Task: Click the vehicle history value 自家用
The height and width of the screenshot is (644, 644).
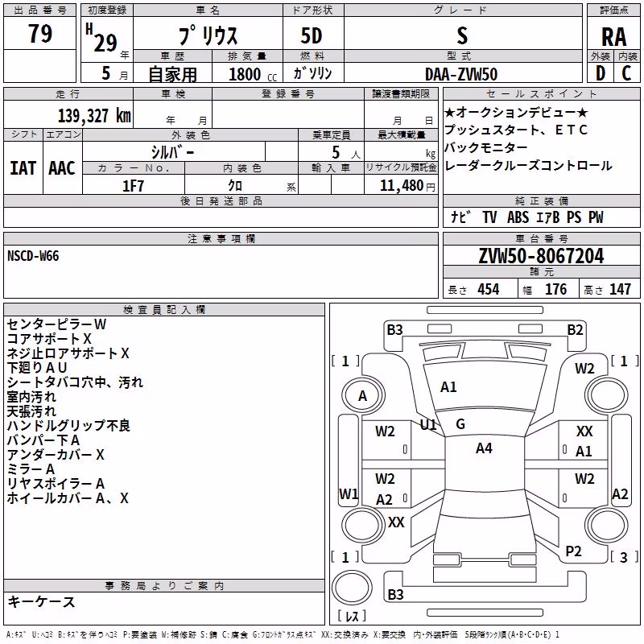Action: click(x=172, y=74)
